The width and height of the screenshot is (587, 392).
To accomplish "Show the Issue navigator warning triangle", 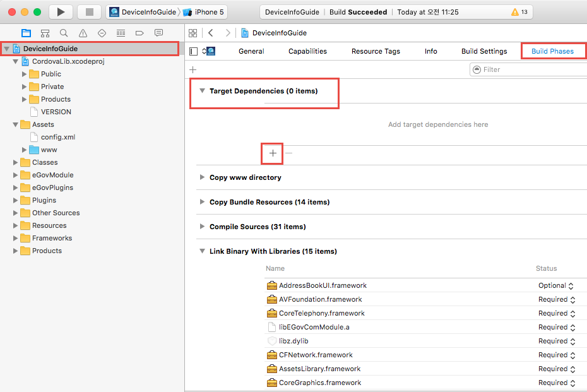I will tap(83, 33).
